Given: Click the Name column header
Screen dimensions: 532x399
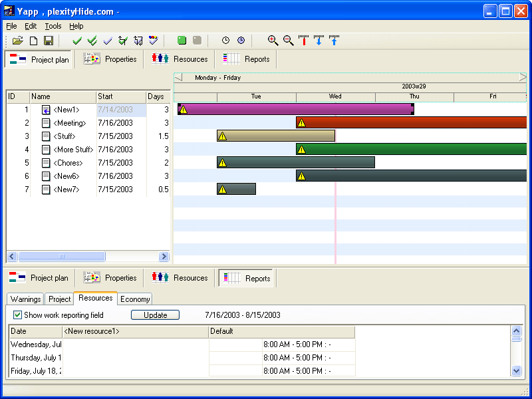Looking at the screenshot, I should tap(63, 96).
